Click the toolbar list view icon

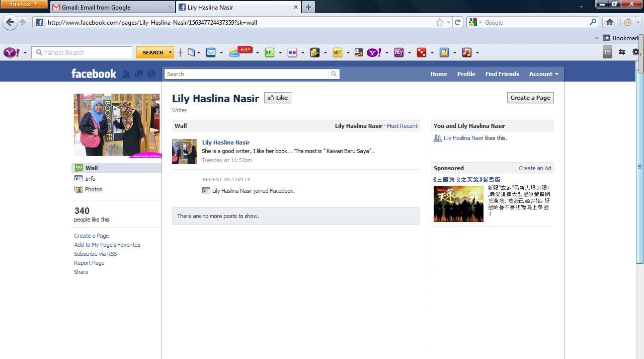[608, 52]
